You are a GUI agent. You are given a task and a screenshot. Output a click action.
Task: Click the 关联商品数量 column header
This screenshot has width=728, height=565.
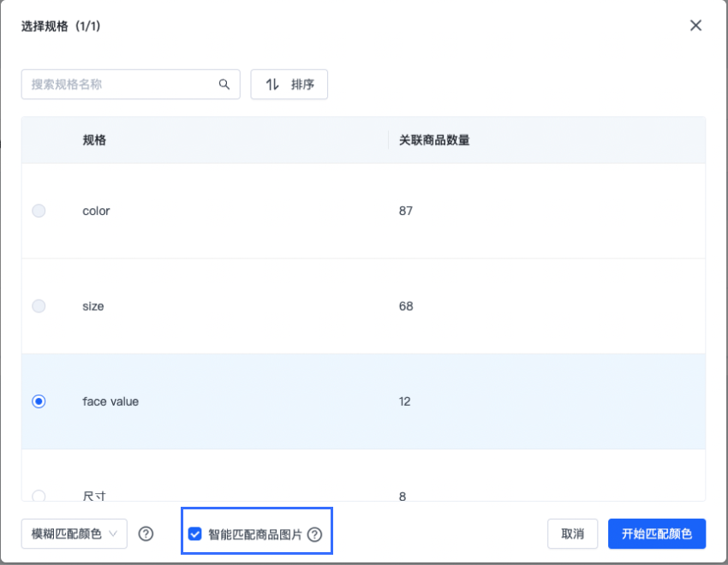pyautogui.click(x=434, y=140)
